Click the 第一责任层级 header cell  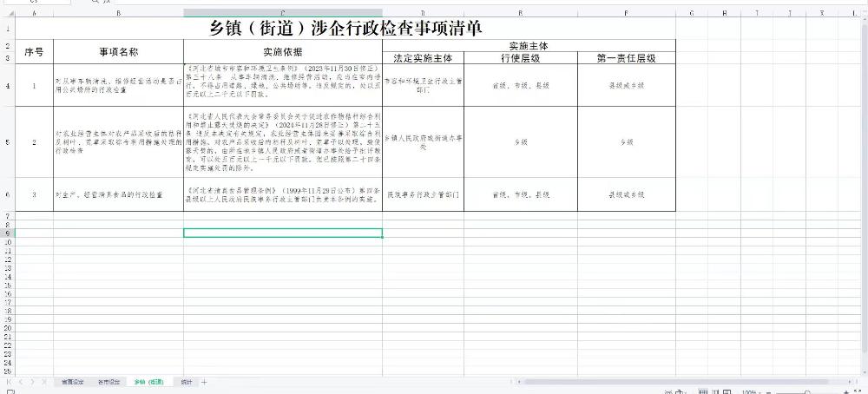tap(625, 58)
